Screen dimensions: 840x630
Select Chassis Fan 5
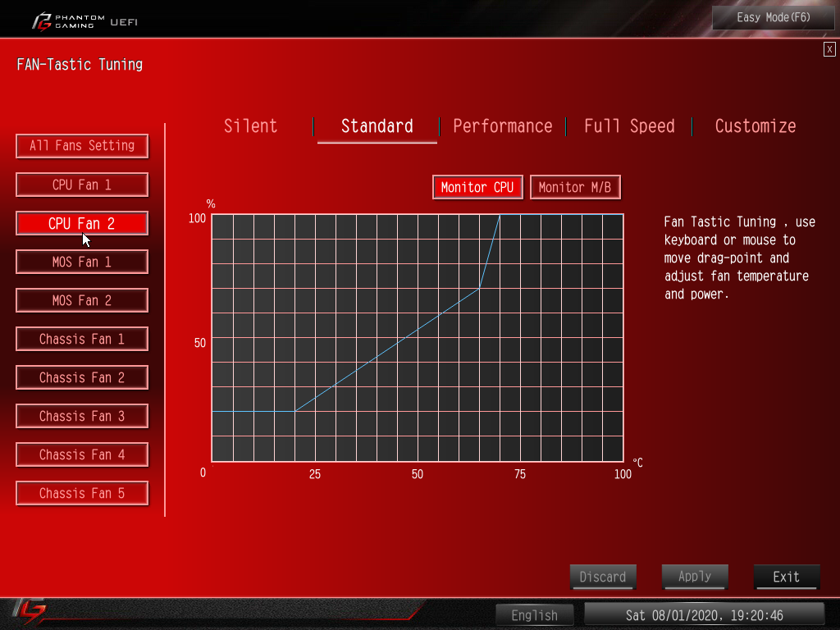82,493
